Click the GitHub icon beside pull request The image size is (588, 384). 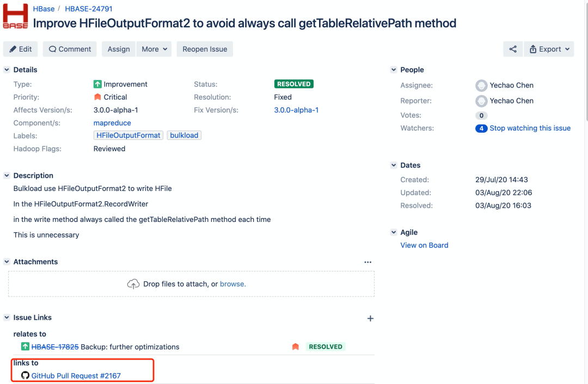25,375
